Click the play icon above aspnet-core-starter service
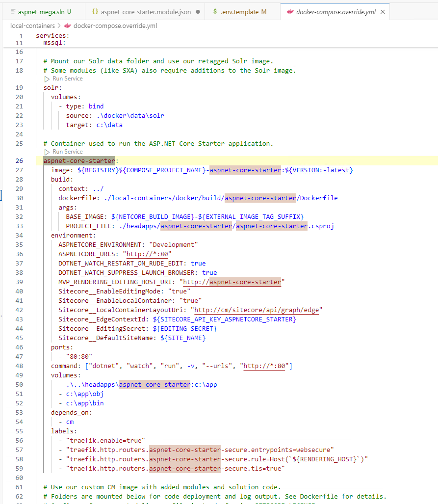 pos(47,152)
